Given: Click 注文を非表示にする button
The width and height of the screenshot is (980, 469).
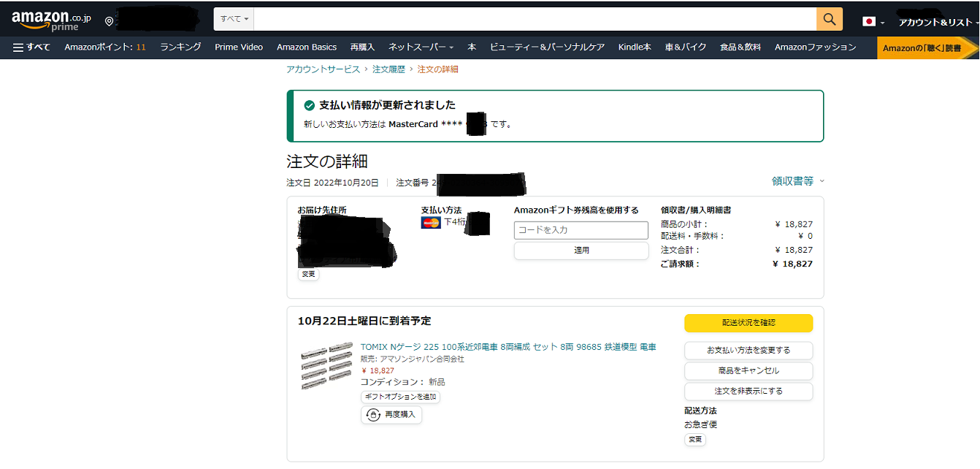Looking at the screenshot, I should coord(749,391).
